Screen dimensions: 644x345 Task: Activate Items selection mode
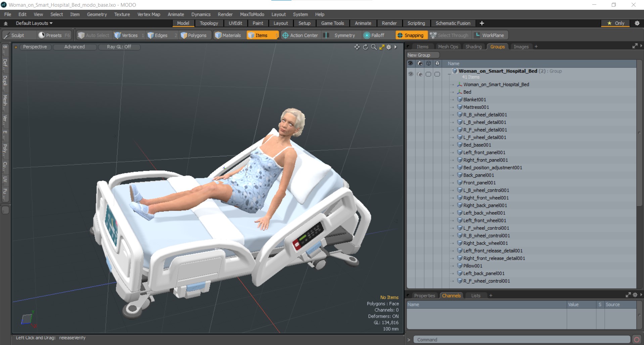coord(262,35)
